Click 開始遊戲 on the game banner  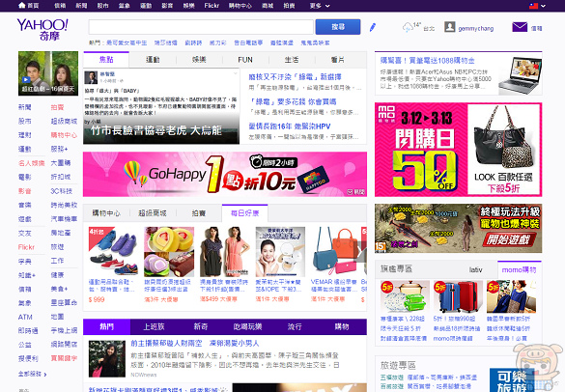click(x=509, y=239)
